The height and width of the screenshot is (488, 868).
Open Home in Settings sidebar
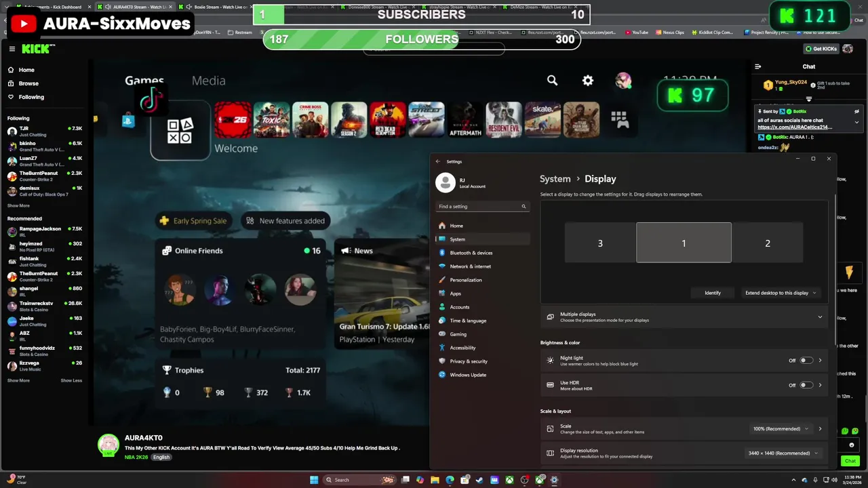[483, 226]
